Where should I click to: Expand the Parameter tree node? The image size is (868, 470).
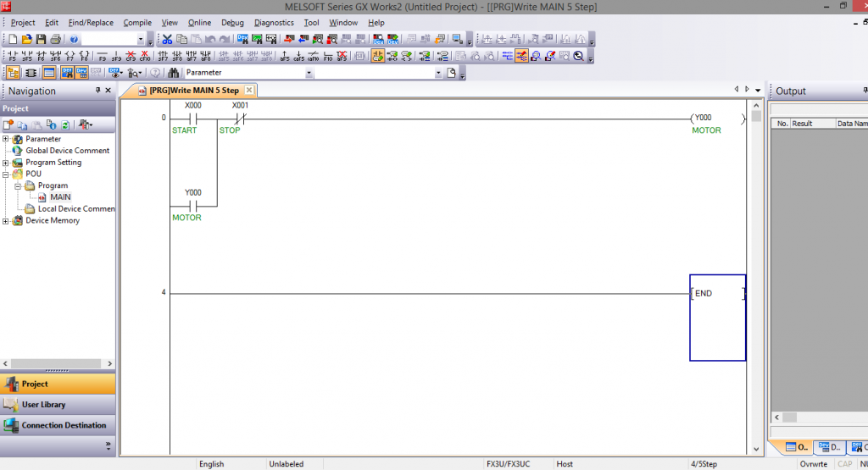(x=6, y=139)
